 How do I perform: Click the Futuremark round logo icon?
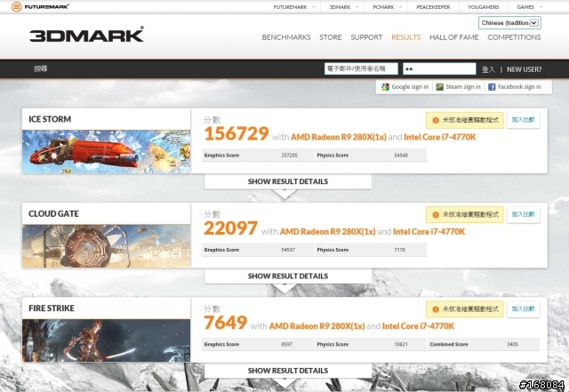16,6
